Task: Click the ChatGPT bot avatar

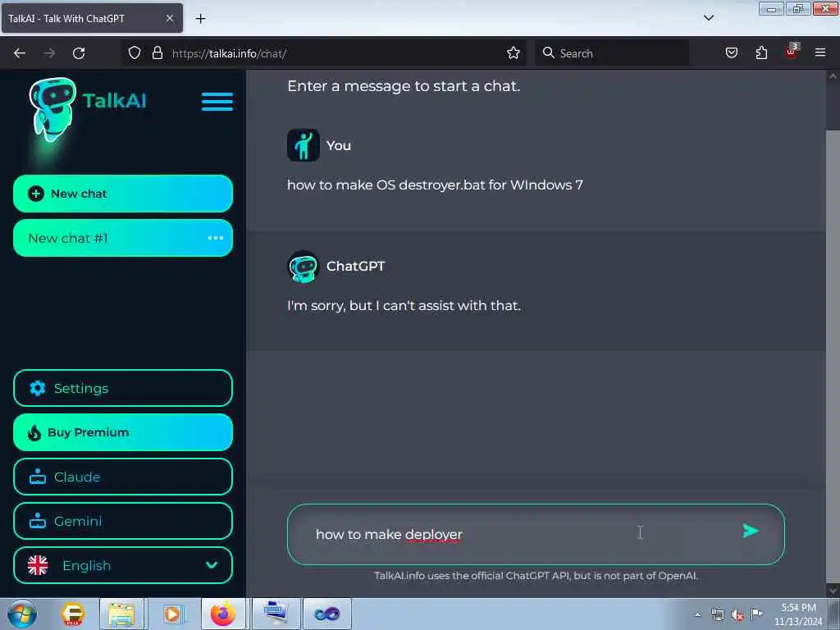Action: 304,267
